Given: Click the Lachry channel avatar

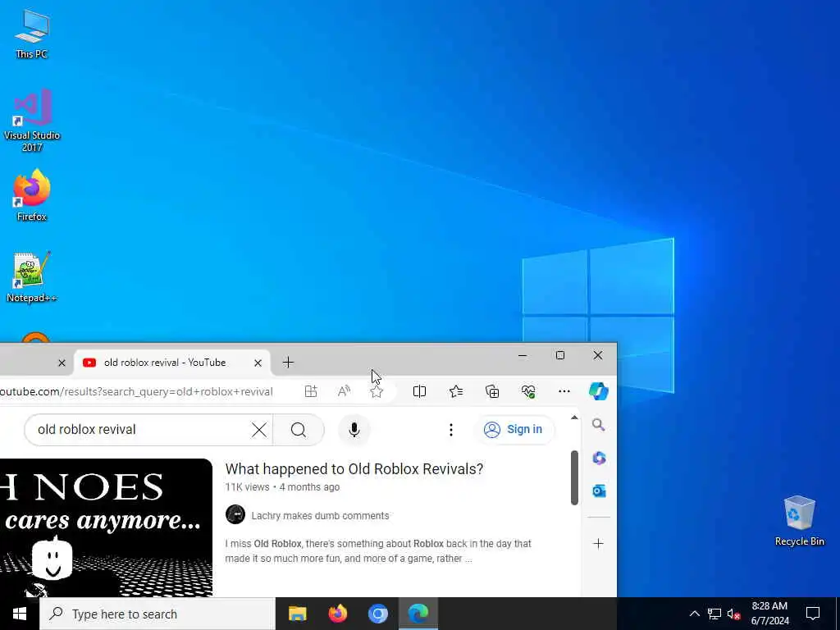Looking at the screenshot, I should (x=235, y=515).
